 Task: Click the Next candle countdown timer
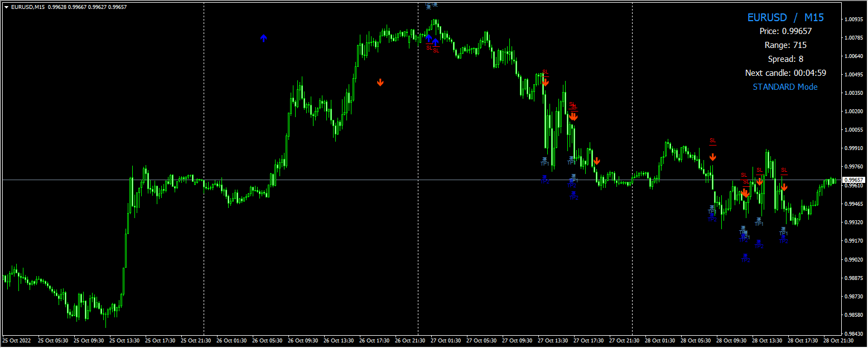tap(785, 72)
